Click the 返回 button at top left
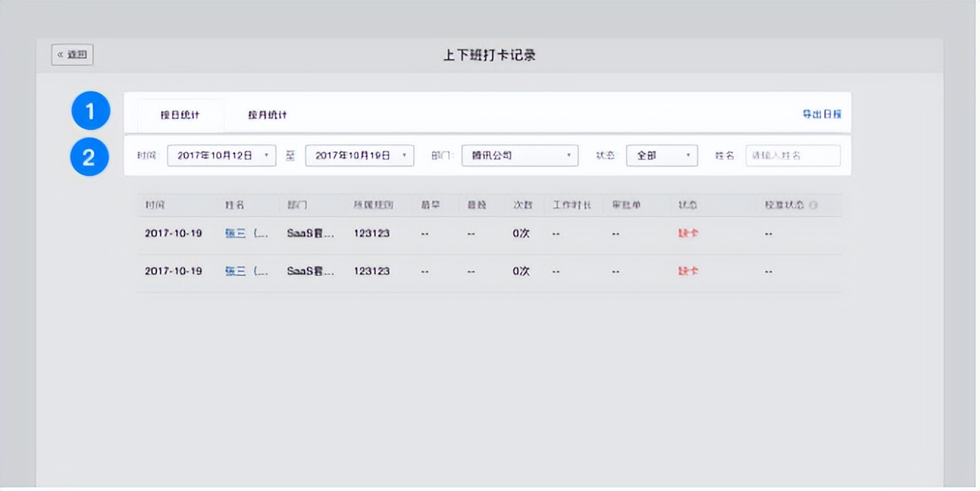Screen dimensions: 980x491 point(71,54)
